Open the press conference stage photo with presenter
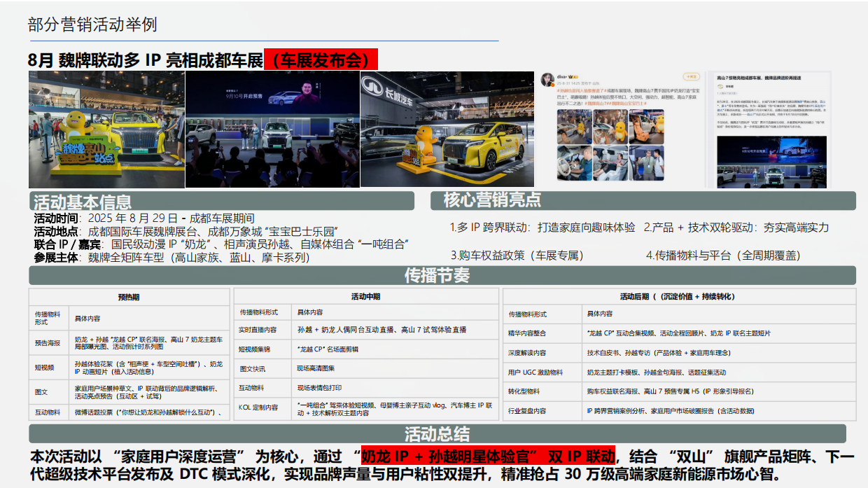This screenshot has height=488, width=868. tap(272, 129)
